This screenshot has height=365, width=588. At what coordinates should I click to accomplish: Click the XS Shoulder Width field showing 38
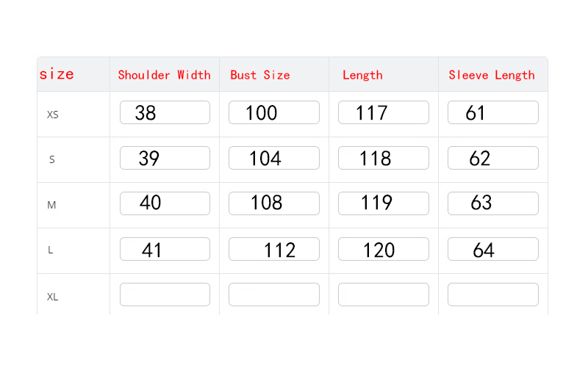(165, 112)
